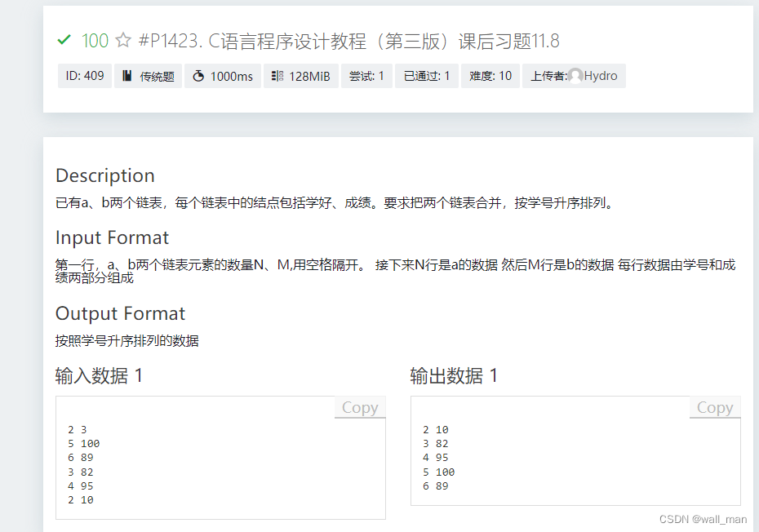Image resolution: width=759 pixels, height=532 pixels.
Task: Click the stopwatch icon beside 1000ms
Action: tap(198, 76)
